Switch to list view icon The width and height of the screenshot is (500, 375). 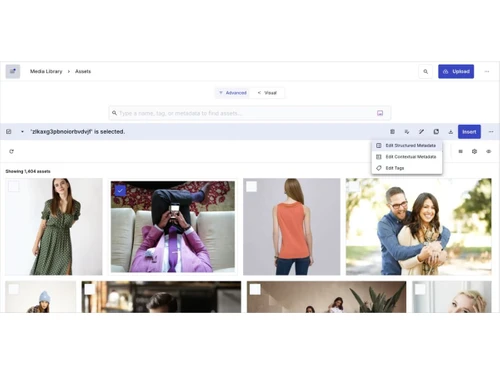460,151
